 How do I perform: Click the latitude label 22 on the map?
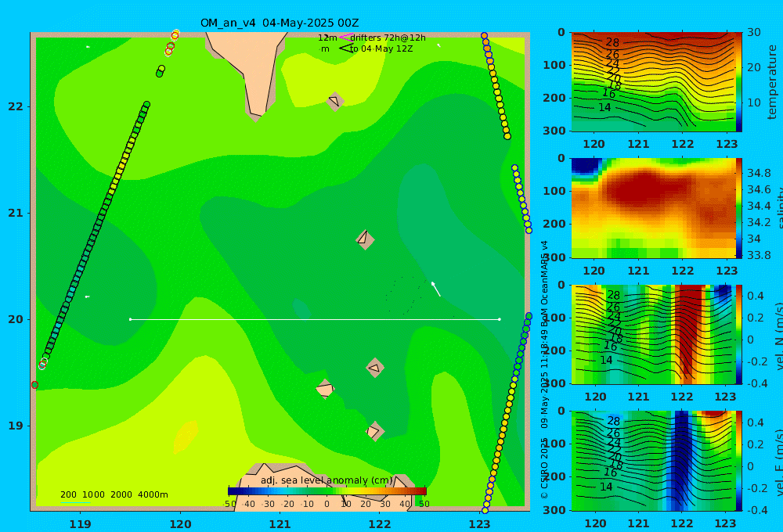click(16, 106)
